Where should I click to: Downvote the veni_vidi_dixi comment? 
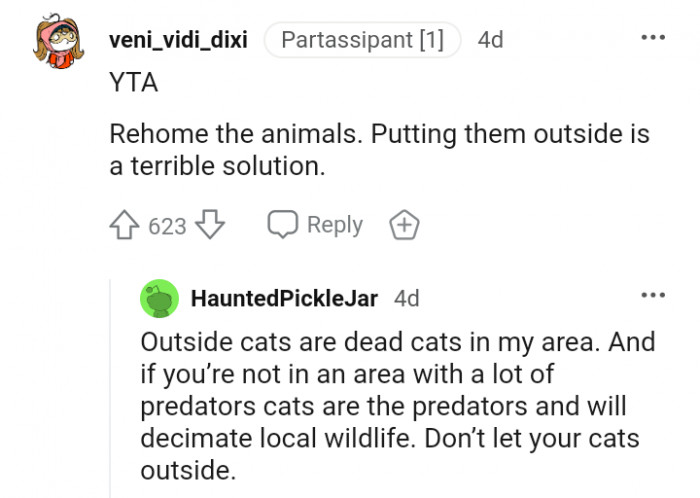(208, 226)
